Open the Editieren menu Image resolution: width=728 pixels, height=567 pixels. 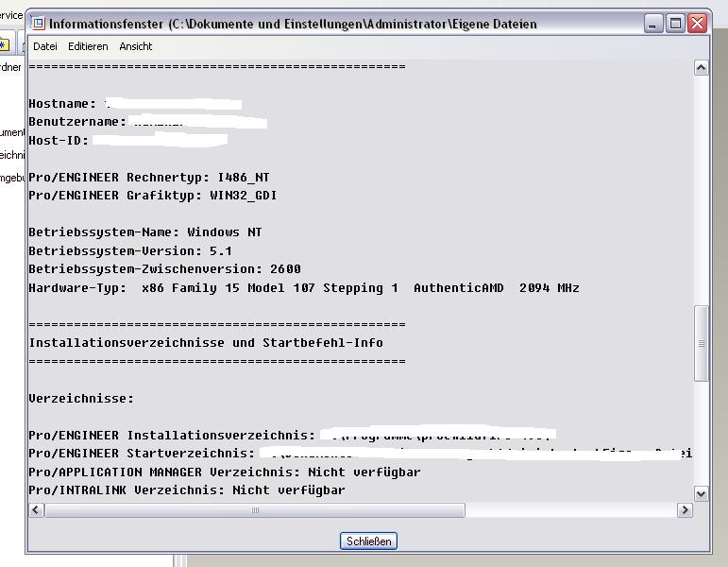pyautogui.click(x=88, y=46)
